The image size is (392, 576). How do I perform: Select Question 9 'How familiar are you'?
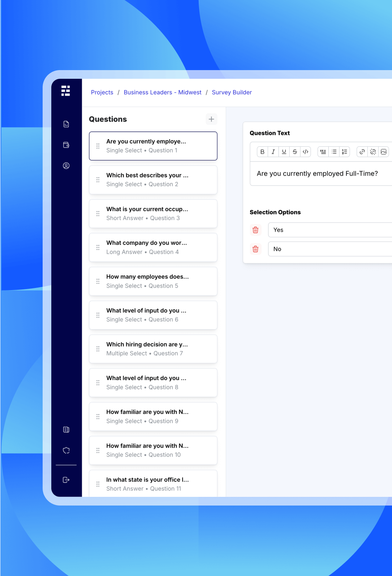point(153,417)
